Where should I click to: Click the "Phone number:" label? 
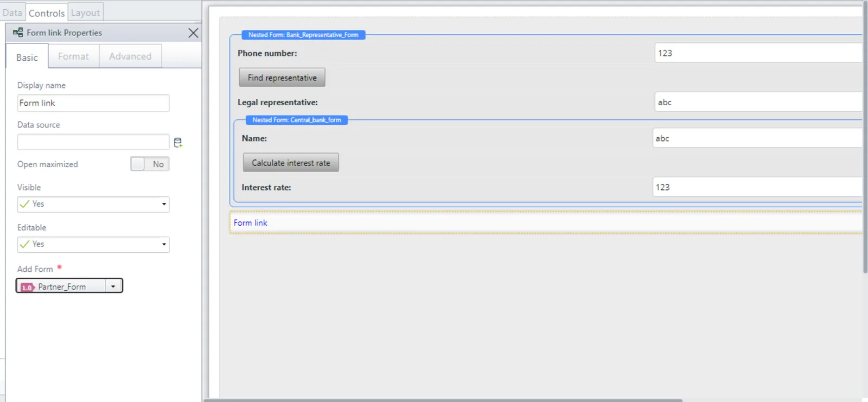267,53
